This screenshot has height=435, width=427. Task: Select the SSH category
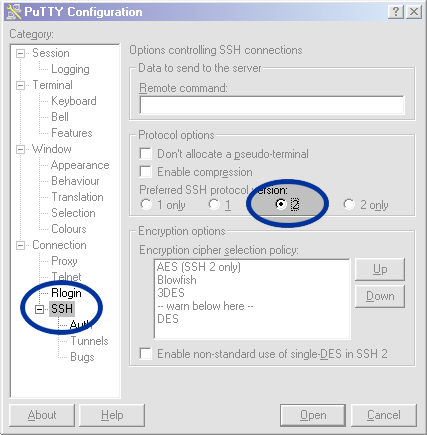click(x=62, y=309)
